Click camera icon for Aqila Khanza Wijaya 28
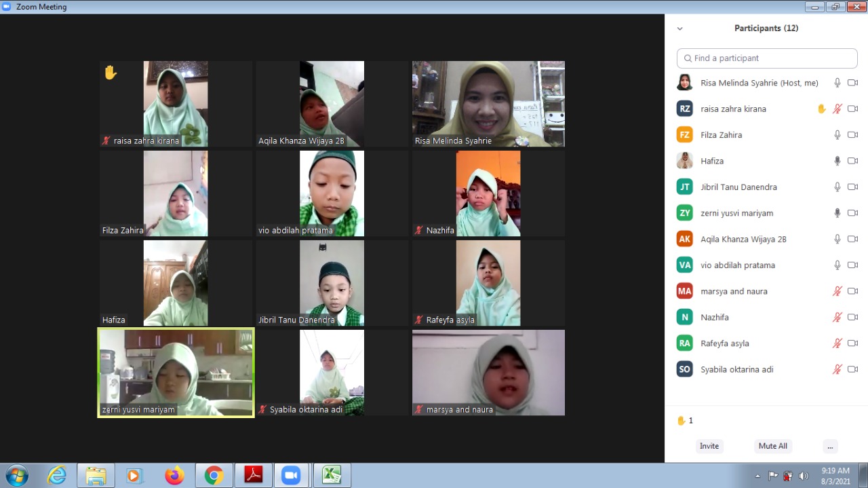The image size is (868, 488). point(852,239)
